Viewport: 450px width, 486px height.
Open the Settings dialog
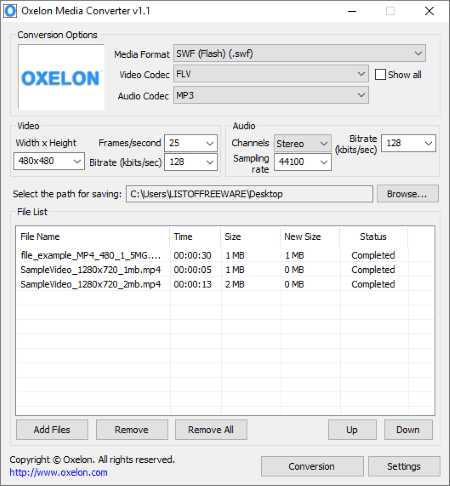tap(404, 466)
